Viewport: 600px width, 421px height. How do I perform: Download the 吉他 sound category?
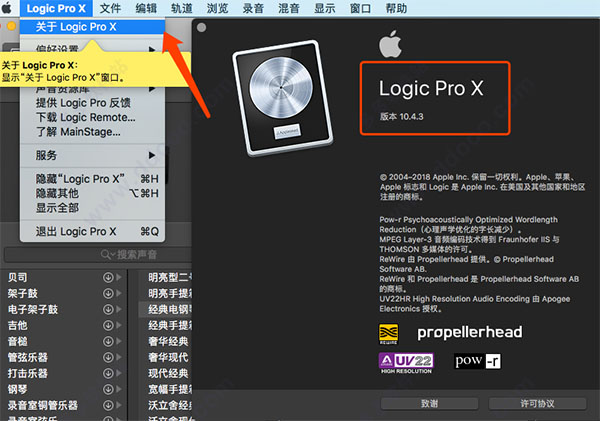pyautogui.click(x=108, y=325)
